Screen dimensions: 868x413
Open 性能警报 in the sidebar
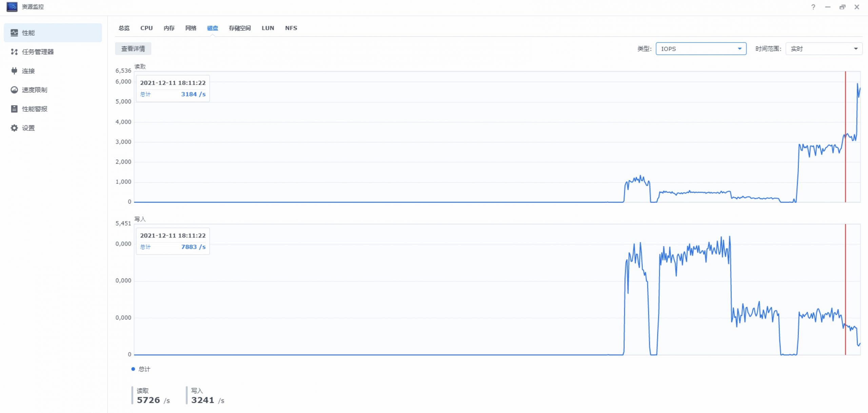(53, 109)
